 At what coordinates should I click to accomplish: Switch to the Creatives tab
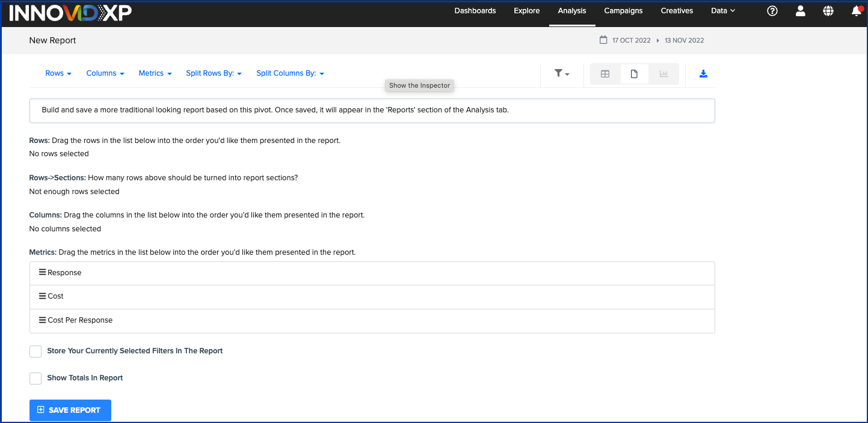point(677,11)
